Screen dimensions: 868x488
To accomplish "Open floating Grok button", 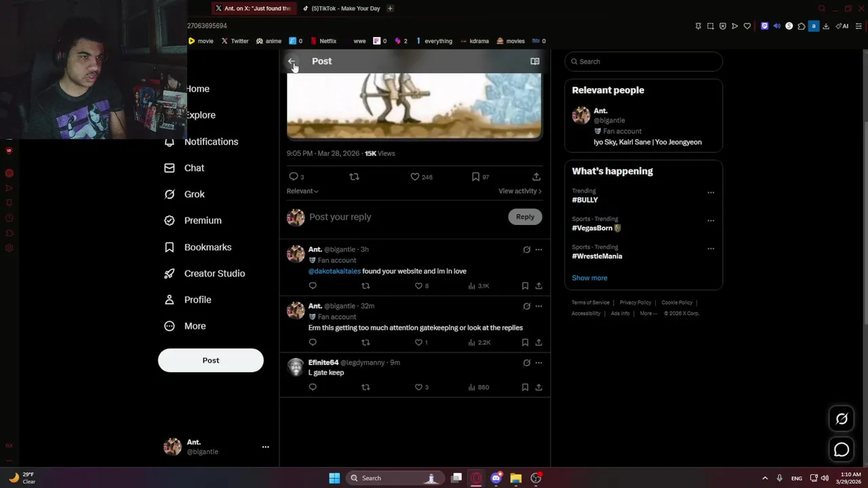I will coord(842,419).
